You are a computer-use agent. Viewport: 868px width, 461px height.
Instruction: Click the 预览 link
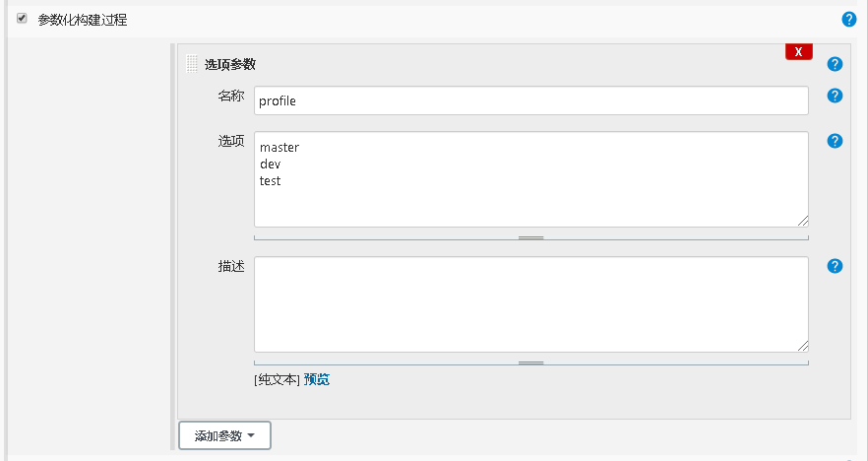pyautogui.click(x=317, y=379)
